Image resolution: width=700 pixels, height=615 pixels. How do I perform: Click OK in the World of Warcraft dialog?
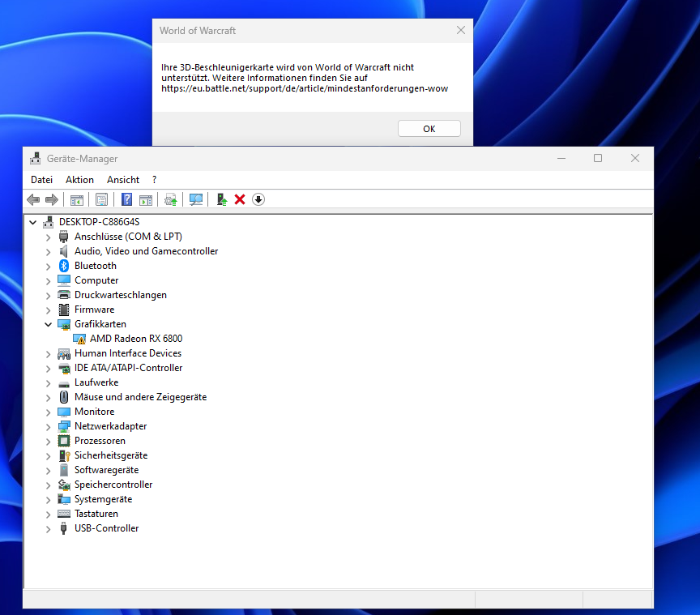(x=429, y=129)
